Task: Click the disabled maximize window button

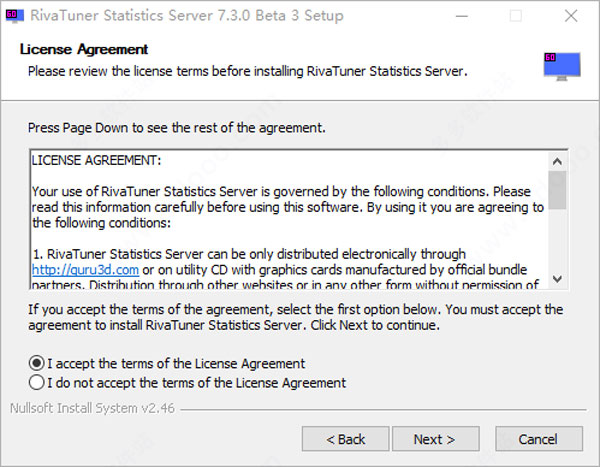Action: pos(515,16)
